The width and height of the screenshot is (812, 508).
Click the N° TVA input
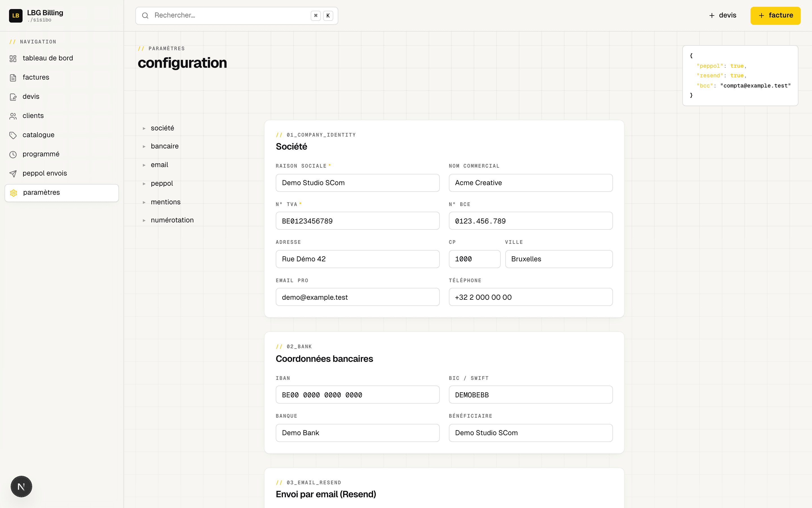tap(357, 221)
